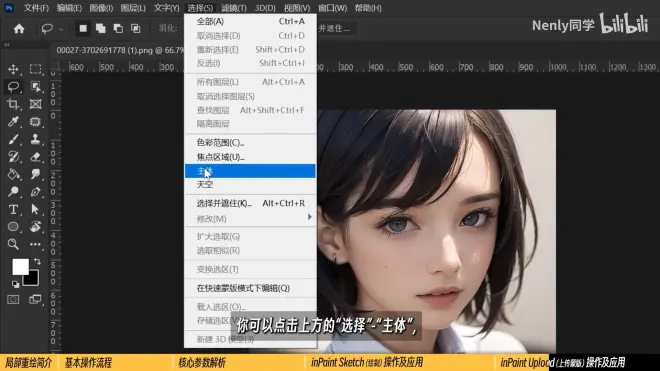This screenshot has height=371, width=660.
Task: Select the Horizontal Type tool
Action: point(13,209)
